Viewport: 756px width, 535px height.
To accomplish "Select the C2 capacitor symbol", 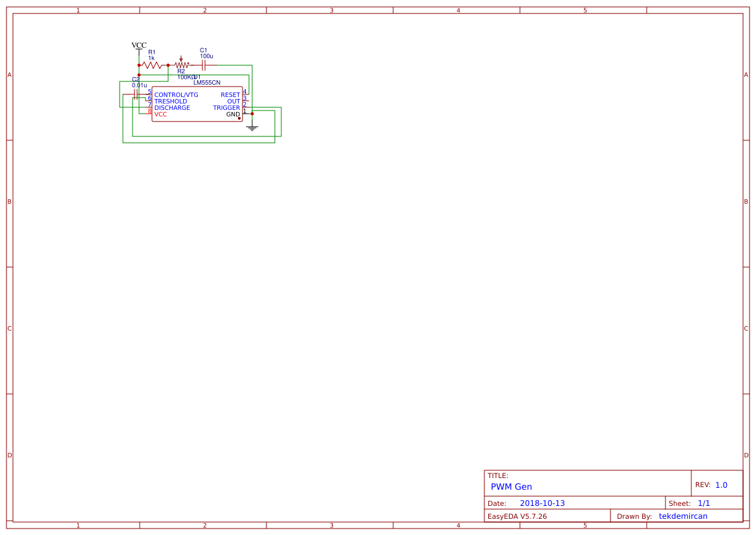I will click(x=136, y=94).
